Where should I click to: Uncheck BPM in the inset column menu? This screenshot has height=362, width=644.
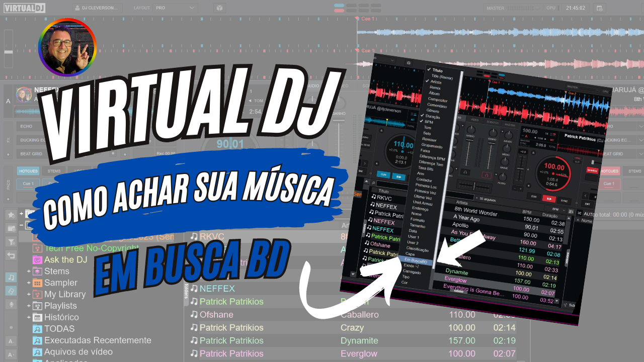point(429,122)
